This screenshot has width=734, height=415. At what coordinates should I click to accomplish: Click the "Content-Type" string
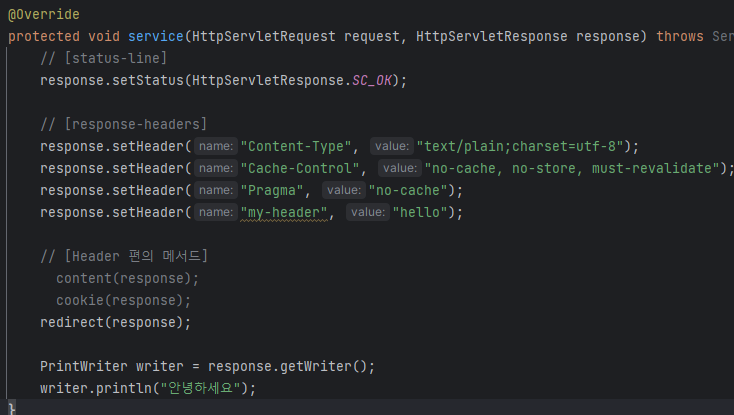pos(296,146)
